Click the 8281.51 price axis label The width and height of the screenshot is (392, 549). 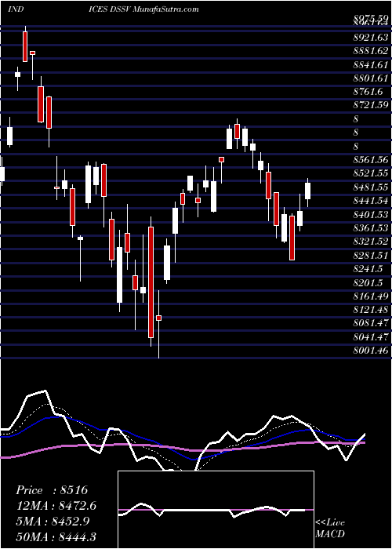[x=372, y=255]
